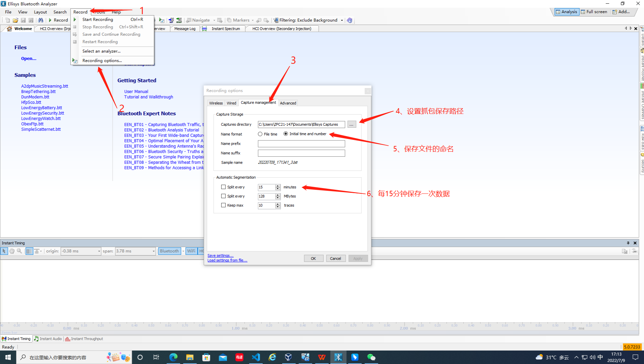The height and width of the screenshot is (364, 644).
Task: Click the reset time reference icon
Action: point(179,20)
